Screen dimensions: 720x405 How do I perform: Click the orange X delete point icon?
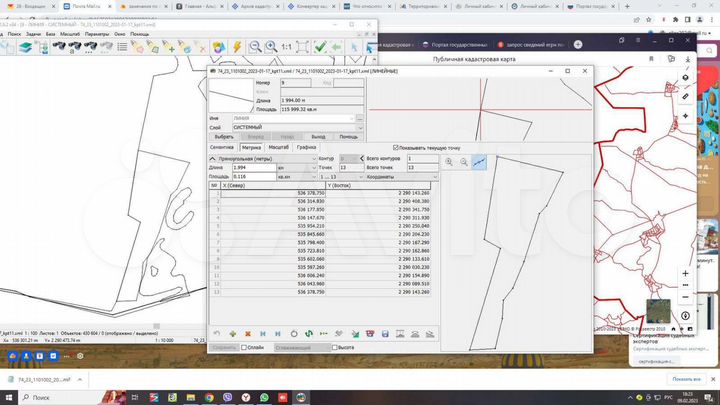(x=248, y=334)
